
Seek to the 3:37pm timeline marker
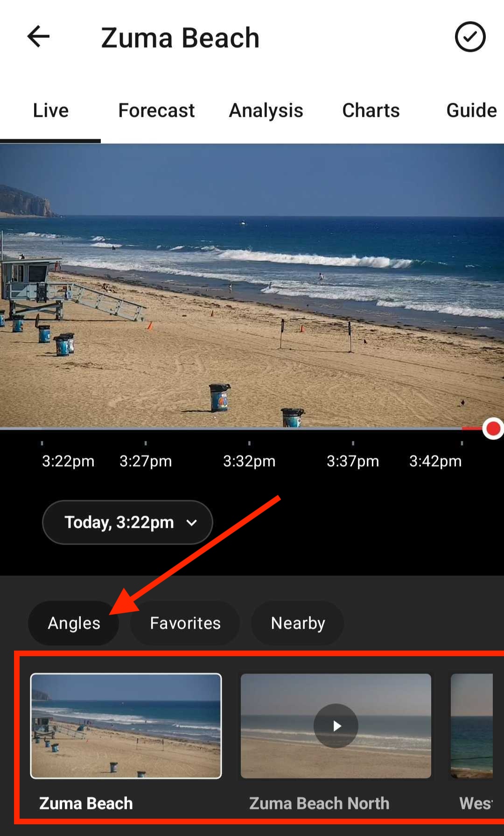coord(353,461)
